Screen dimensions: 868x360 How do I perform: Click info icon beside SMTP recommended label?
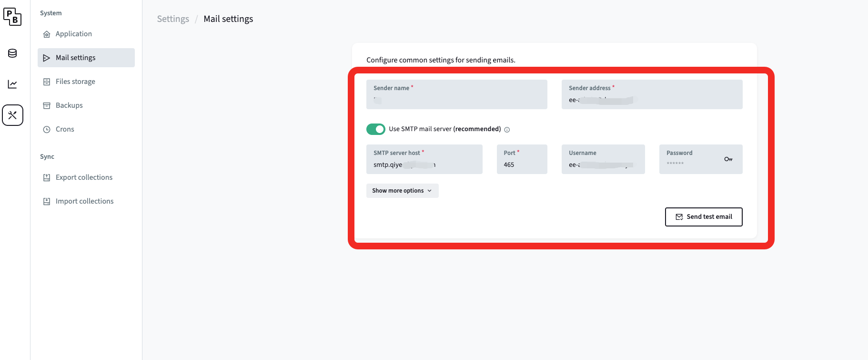tap(507, 130)
